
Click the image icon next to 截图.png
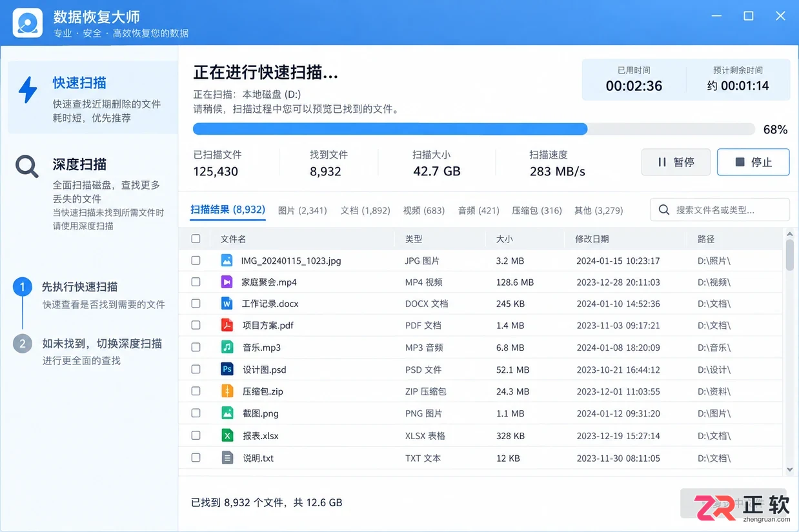pyautogui.click(x=227, y=413)
